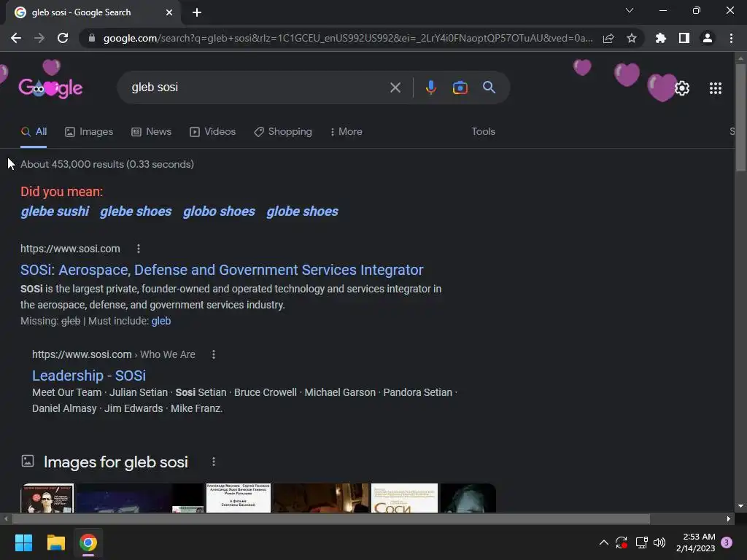747x560 pixels.
Task: Go back to the previous page
Action: (16, 38)
